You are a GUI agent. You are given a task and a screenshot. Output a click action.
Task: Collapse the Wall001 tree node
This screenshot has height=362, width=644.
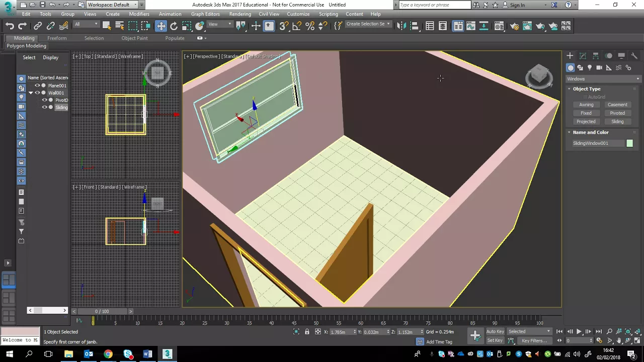coord(31,93)
